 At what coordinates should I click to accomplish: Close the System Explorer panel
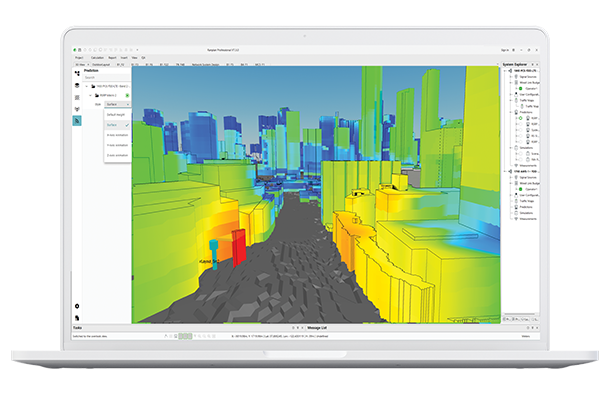(537, 64)
